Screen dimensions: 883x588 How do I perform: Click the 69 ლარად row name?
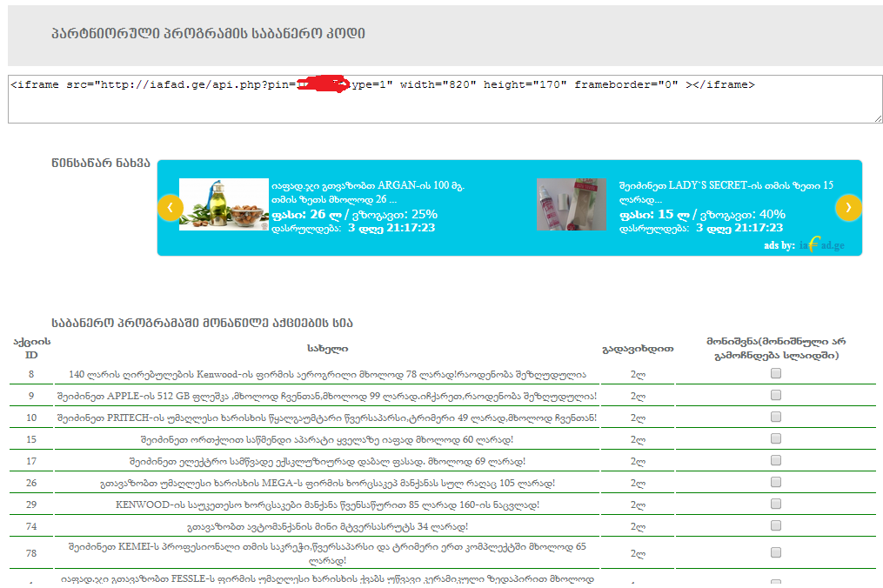tap(327, 461)
